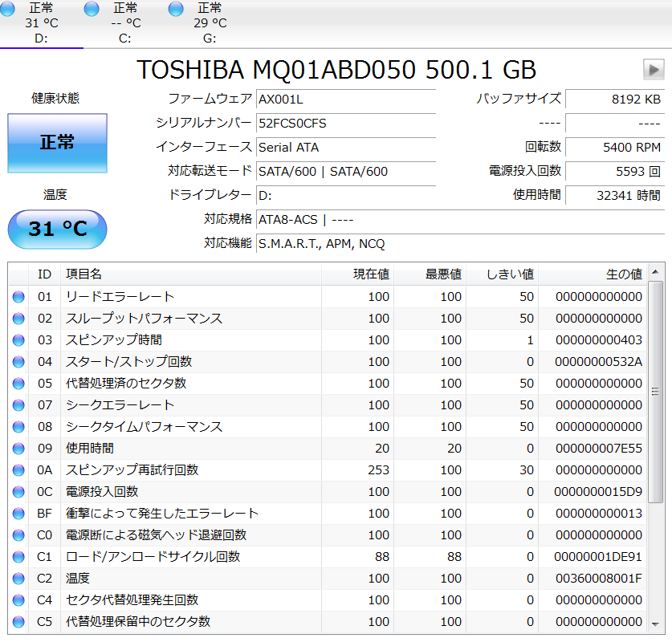Click status icon for リードエラーレート row
Viewport: 672px width, 642px height.
pyautogui.click(x=18, y=297)
